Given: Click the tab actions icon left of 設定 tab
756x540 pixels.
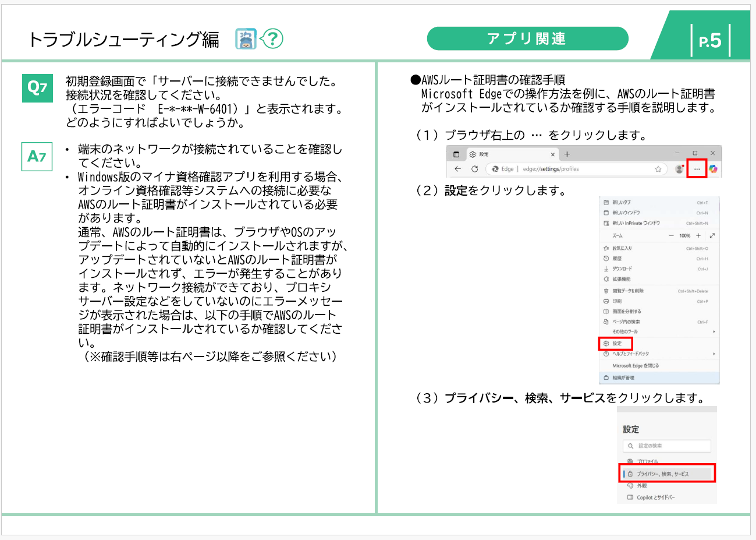Looking at the screenshot, I should 456,154.
